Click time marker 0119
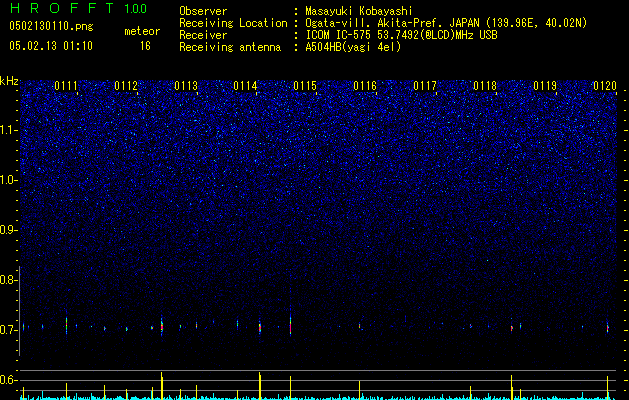 [x=545, y=86]
